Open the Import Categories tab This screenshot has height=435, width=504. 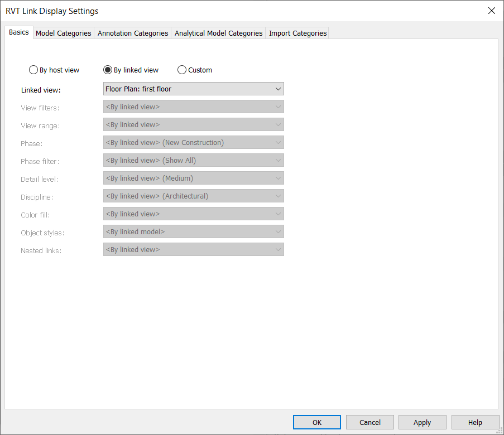297,33
